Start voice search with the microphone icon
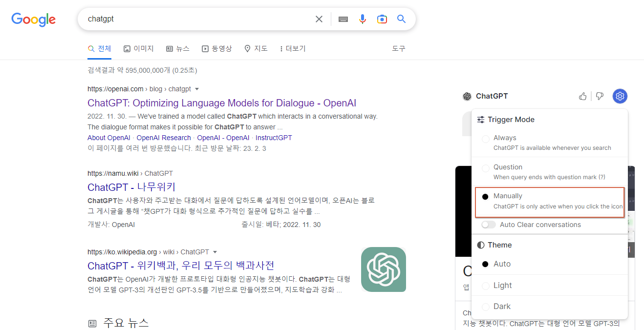The height and width of the screenshot is (330, 644). pyautogui.click(x=363, y=19)
